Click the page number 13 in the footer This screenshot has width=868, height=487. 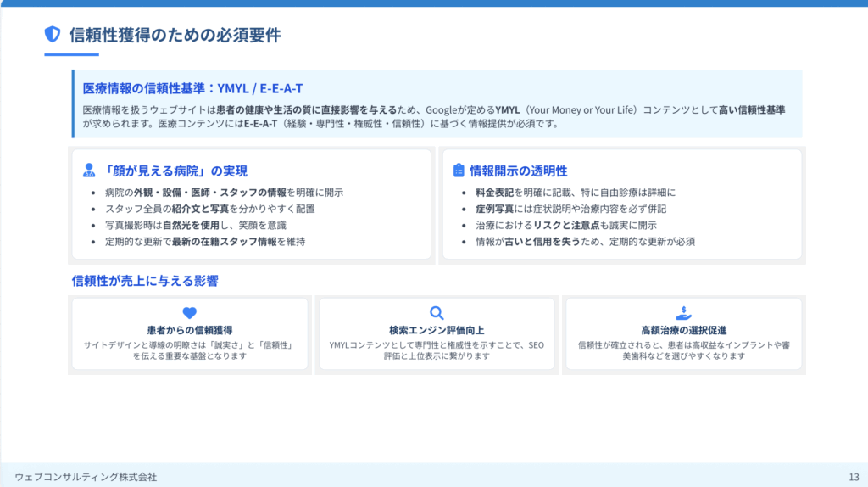click(x=853, y=477)
